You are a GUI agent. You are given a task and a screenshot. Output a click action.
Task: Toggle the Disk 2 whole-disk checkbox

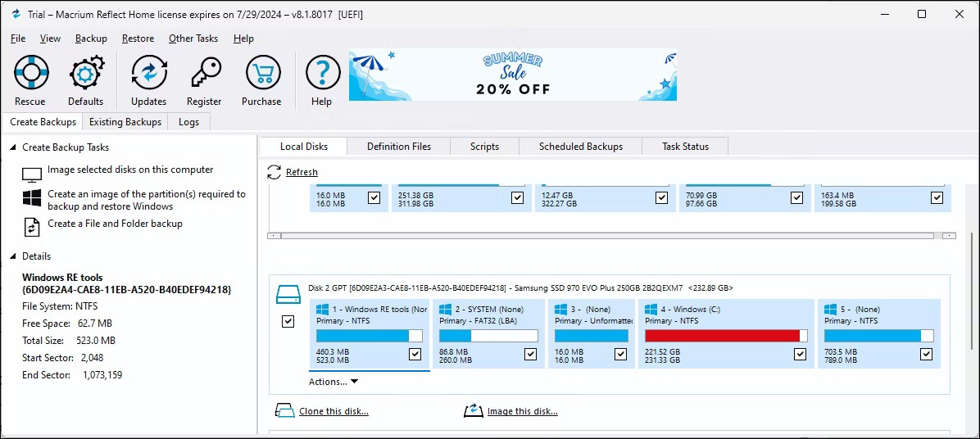click(288, 322)
